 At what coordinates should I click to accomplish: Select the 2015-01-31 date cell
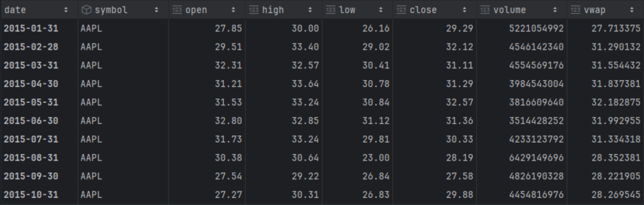point(39,28)
